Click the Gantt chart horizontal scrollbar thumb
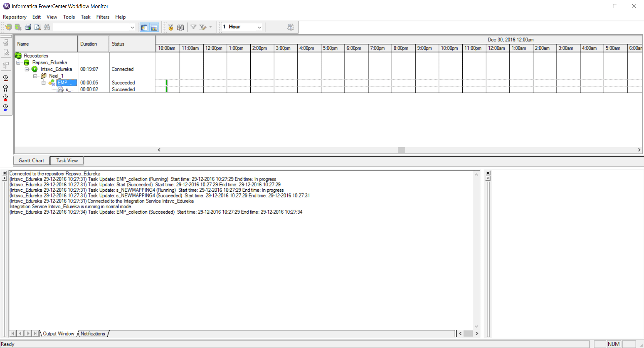The height and width of the screenshot is (348, 644). [401, 150]
